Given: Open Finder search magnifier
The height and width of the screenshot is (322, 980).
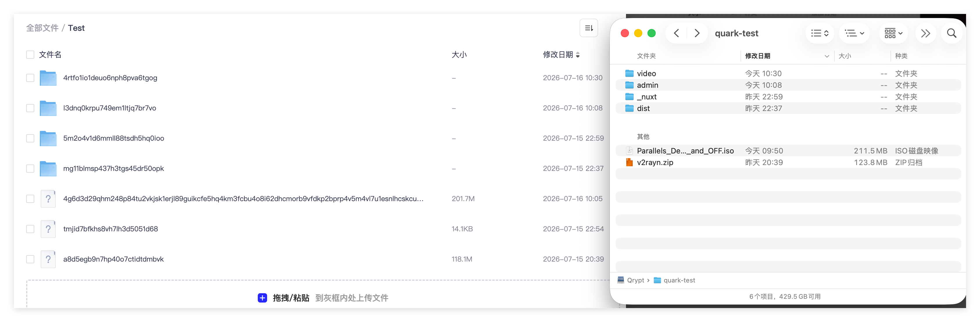Looking at the screenshot, I should 952,33.
